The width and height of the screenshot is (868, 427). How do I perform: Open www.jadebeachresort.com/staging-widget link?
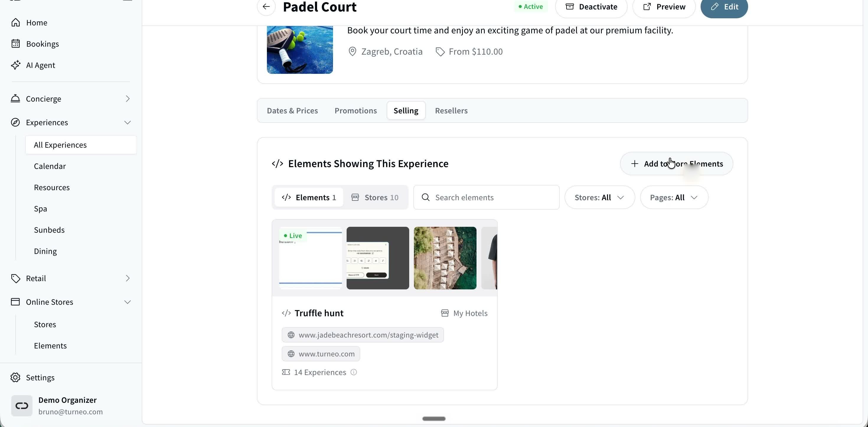click(363, 335)
